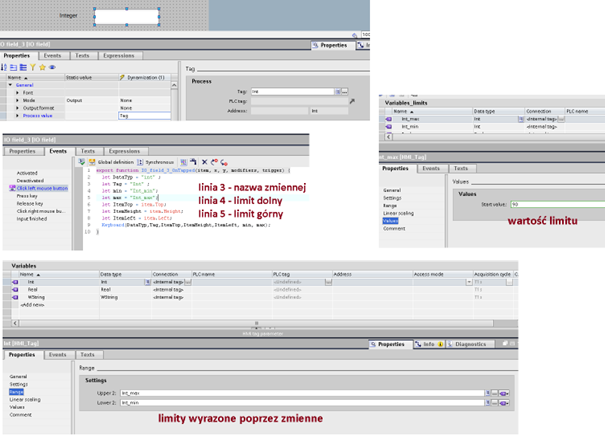Click the filter icon in Properties toolbar
The image size is (605, 435).
tap(32, 67)
